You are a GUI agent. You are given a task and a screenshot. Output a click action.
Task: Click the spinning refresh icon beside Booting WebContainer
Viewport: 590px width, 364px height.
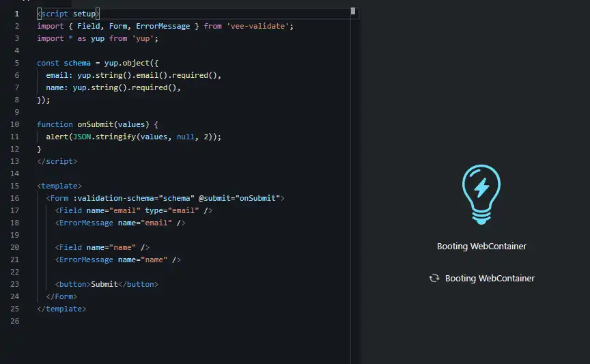point(434,278)
